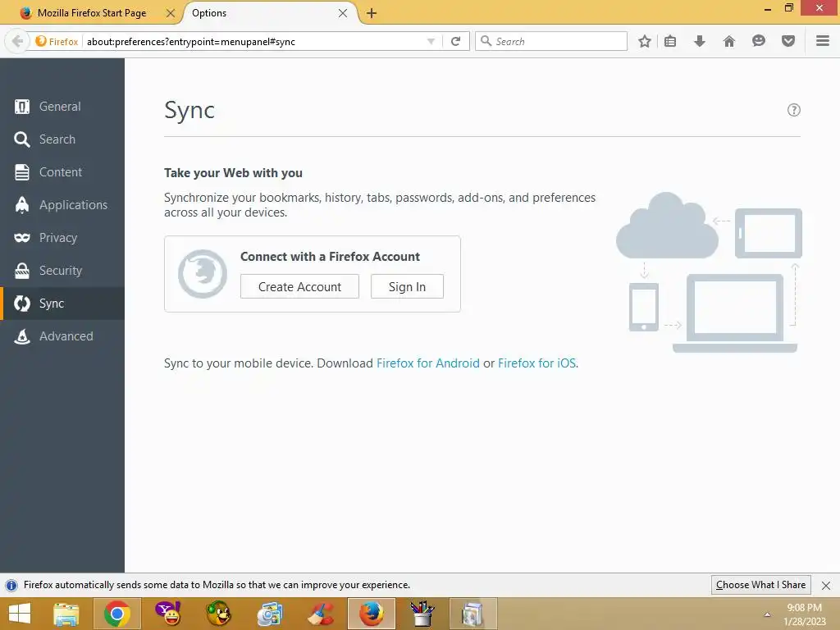840x630 pixels.
Task: Reload the current page
Action: coord(456,41)
